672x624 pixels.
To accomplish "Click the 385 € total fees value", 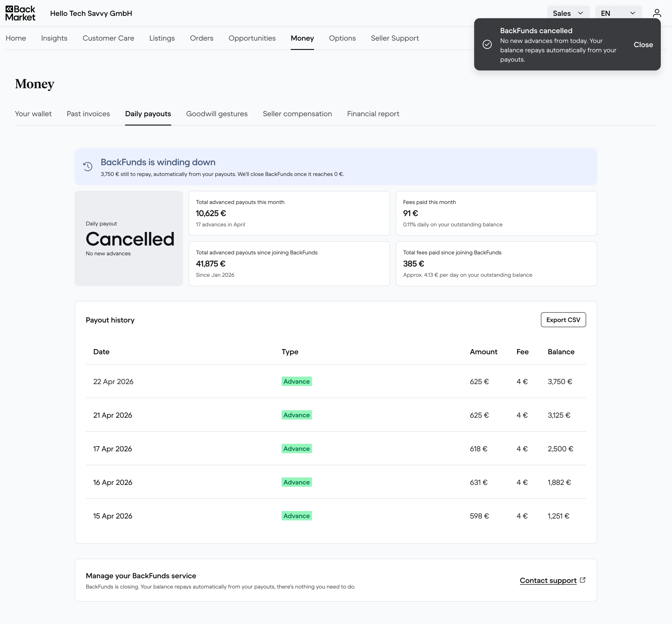I will [414, 264].
